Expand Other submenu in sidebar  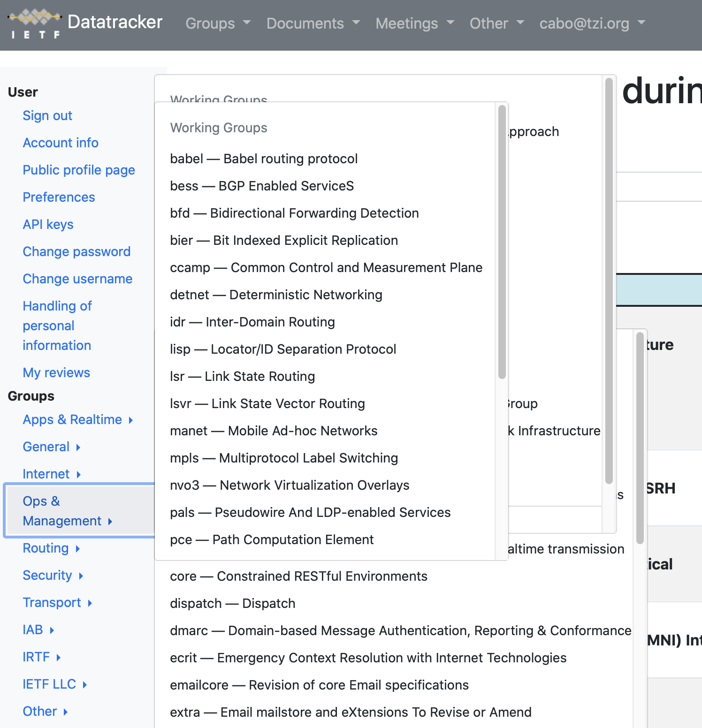(46, 711)
